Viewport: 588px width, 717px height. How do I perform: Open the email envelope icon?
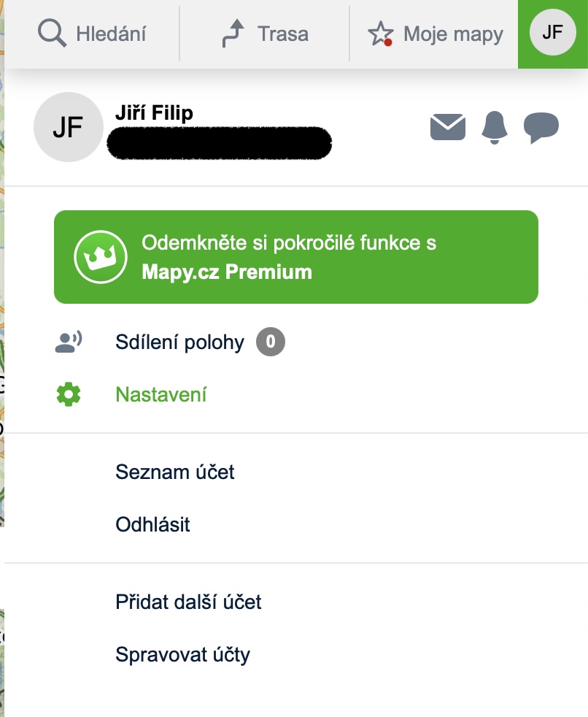point(448,128)
